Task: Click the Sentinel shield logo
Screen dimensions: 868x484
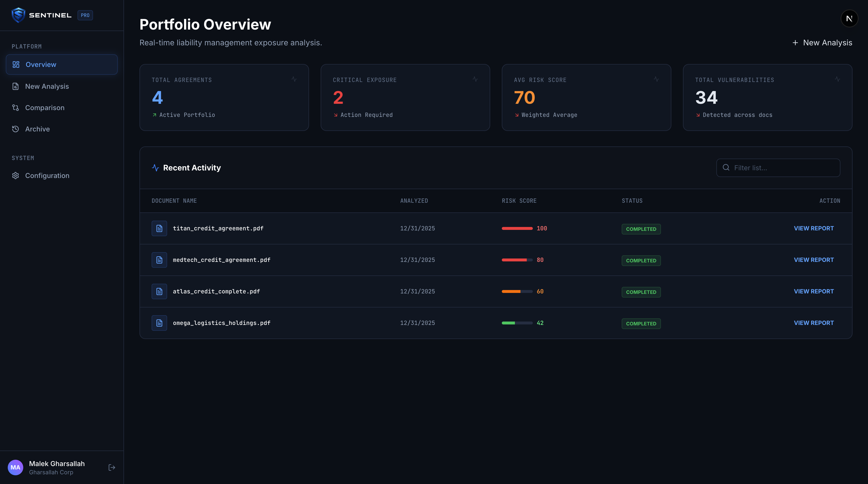Action: tap(18, 15)
